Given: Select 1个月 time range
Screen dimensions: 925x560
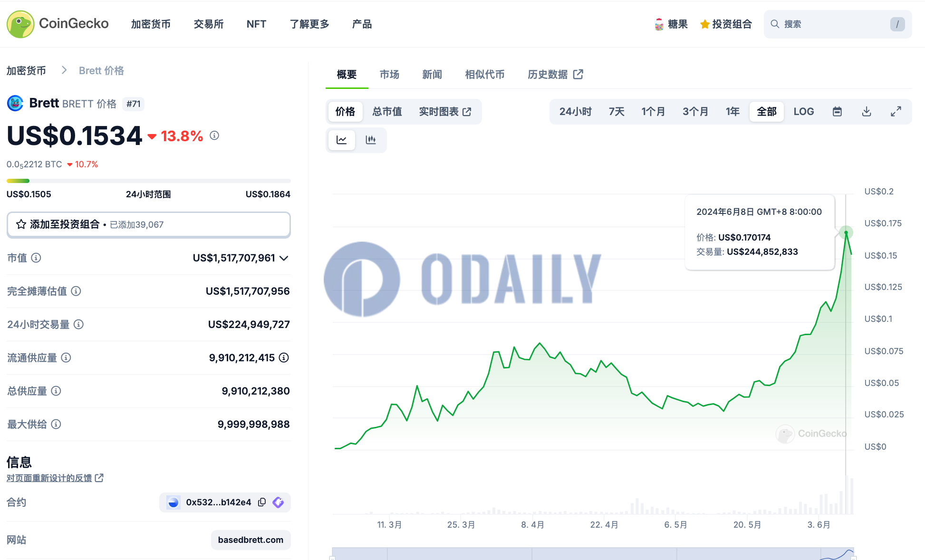Looking at the screenshot, I should click(x=653, y=112).
